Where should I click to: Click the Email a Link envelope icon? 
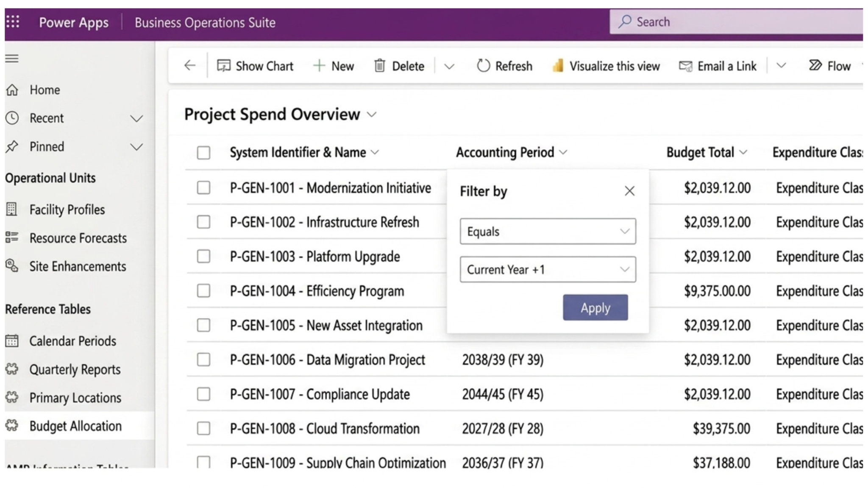point(685,66)
